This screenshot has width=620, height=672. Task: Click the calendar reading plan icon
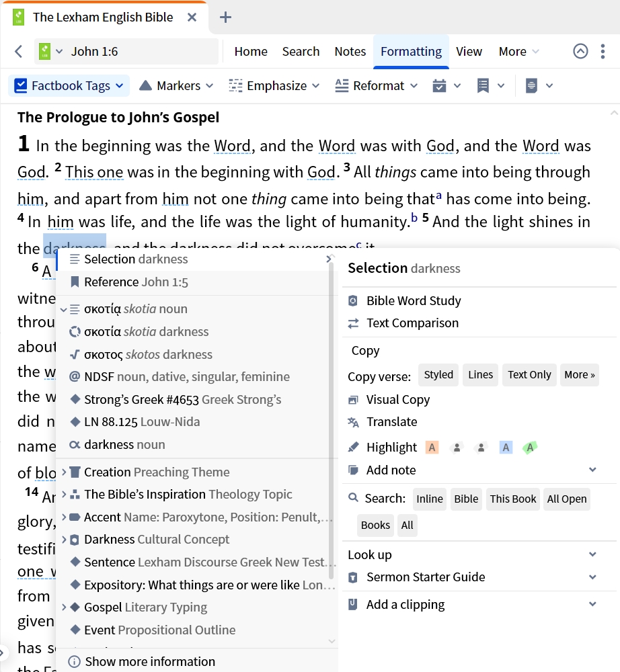pyautogui.click(x=440, y=86)
